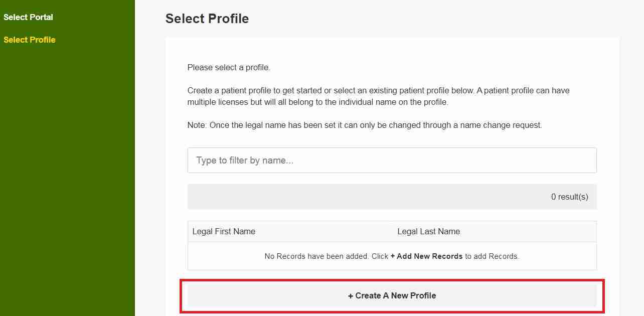Viewport: 644px width, 316px height.
Task: Go to Select Profile sidebar item
Action: click(30, 40)
